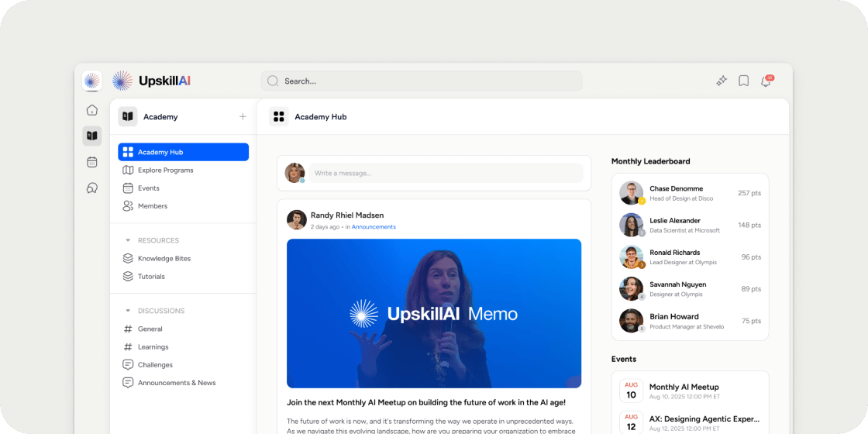Screen dimensions: 868x434
Task: Open the UpskillAI Memo post image
Action: tap(434, 313)
